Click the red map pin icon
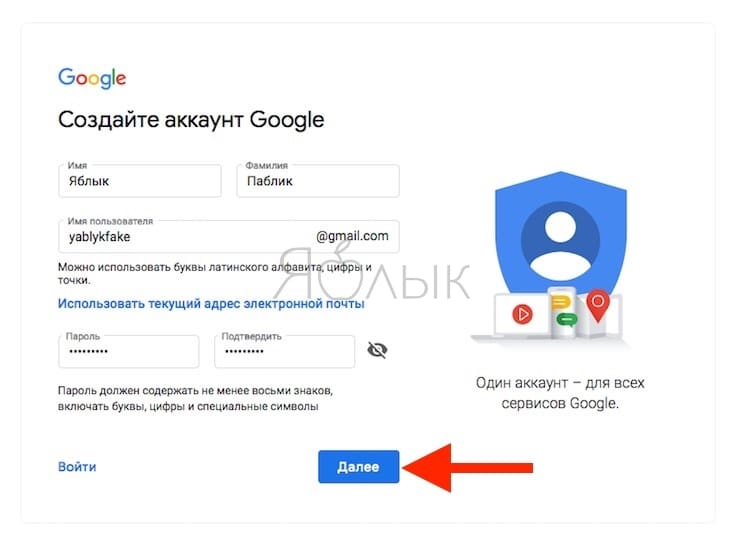 click(x=597, y=306)
